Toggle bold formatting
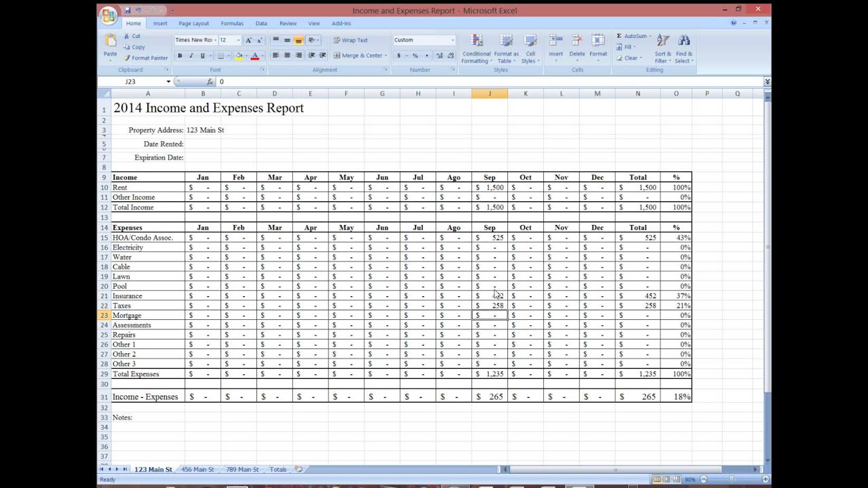This screenshot has height=488, width=868. [180, 56]
